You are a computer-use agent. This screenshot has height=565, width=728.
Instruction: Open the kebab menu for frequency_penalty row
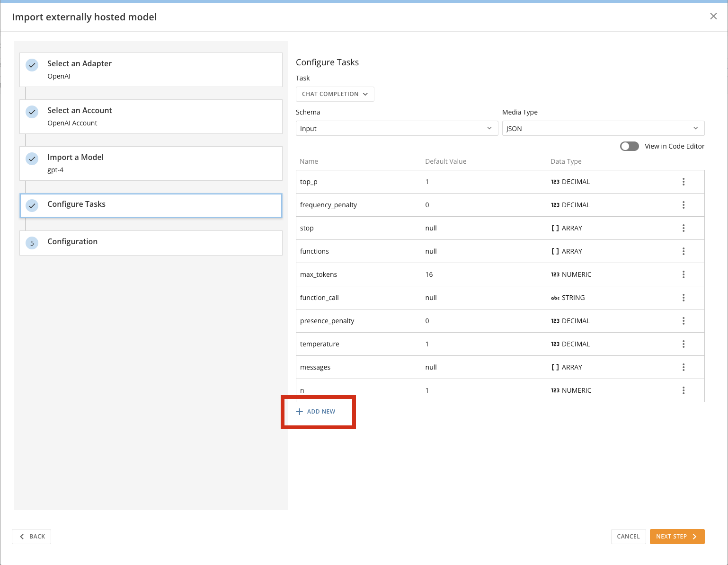click(683, 205)
